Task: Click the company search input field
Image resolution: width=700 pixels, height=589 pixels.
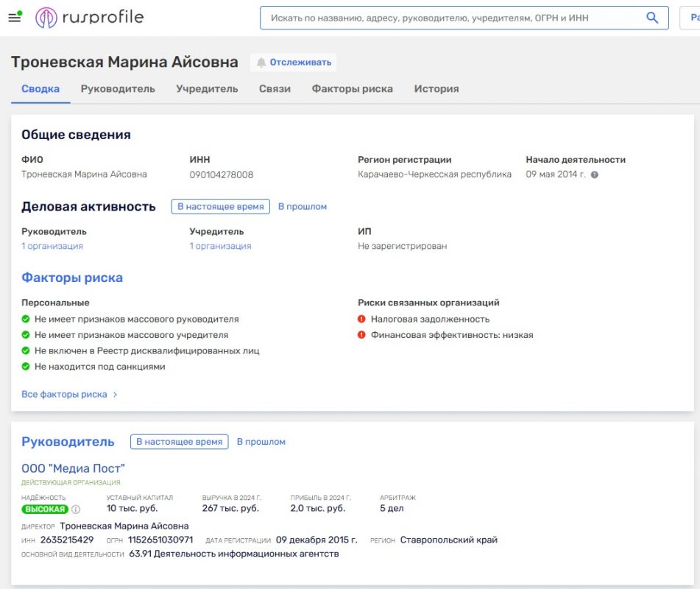Action: pyautogui.click(x=449, y=18)
